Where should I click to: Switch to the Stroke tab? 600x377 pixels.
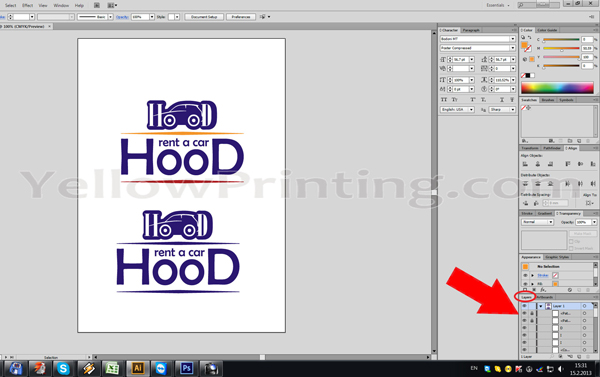click(x=527, y=214)
